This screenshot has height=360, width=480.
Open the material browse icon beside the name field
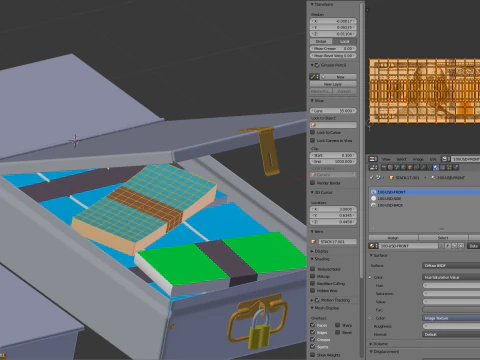tap(373, 246)
